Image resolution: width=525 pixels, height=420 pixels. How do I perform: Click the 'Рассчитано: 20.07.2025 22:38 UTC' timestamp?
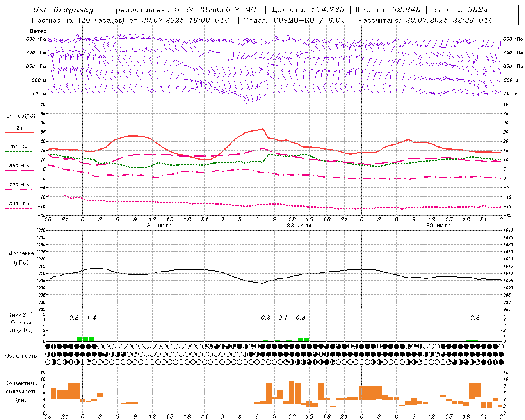(426, 20)
